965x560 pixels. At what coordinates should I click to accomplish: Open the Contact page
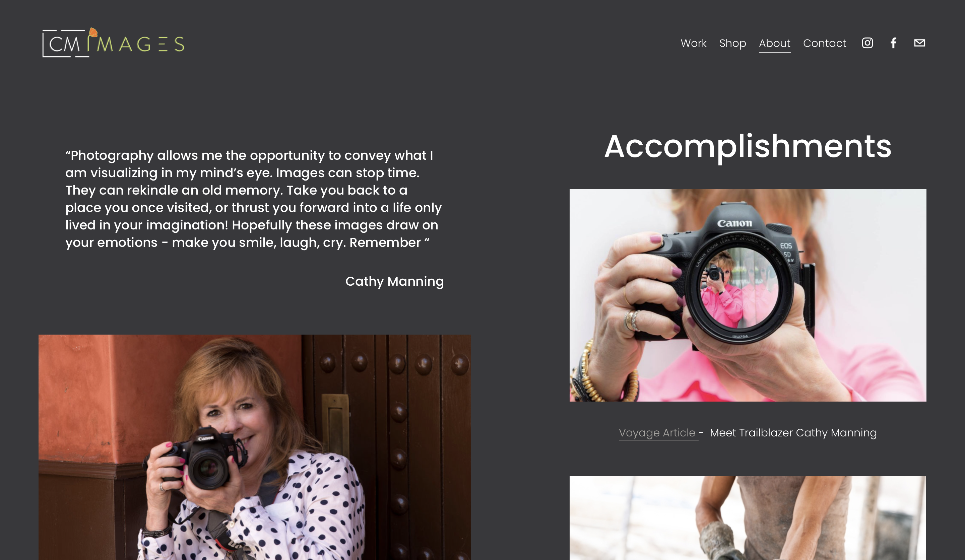click(825, 43)
